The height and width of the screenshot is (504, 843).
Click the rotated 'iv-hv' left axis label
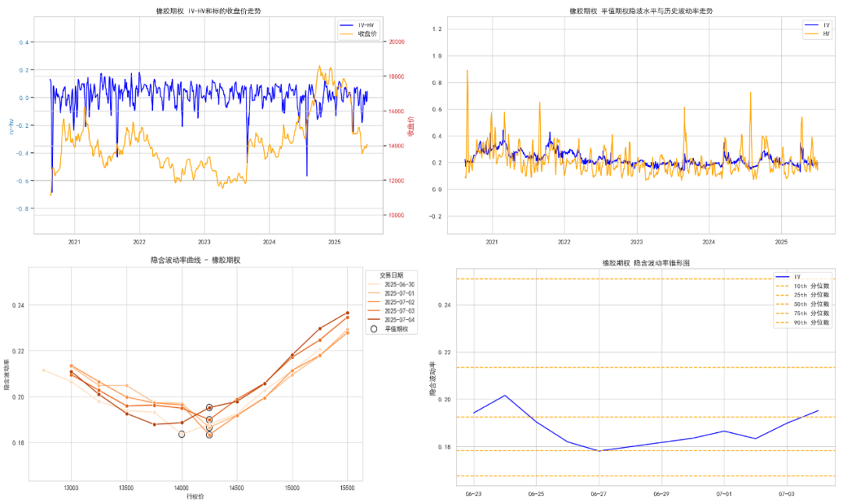click(x=10, y=126)
